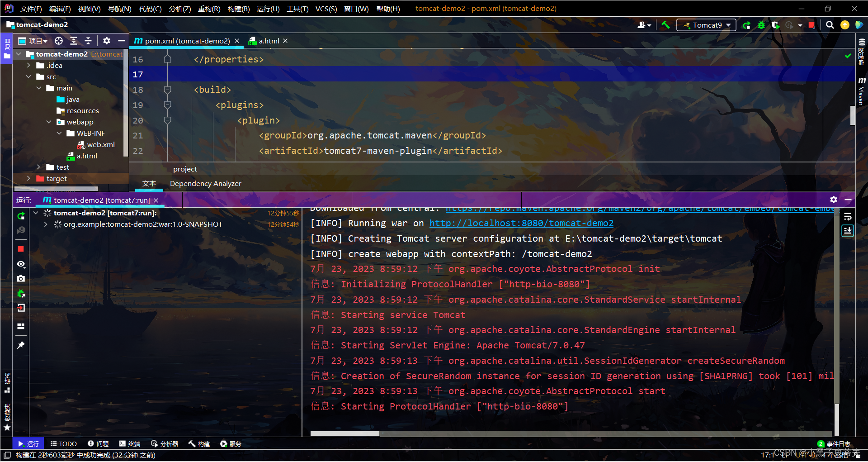Open Search Everywhere magnifier icon
Screen dimensions: 868x462
coord(830,25)
